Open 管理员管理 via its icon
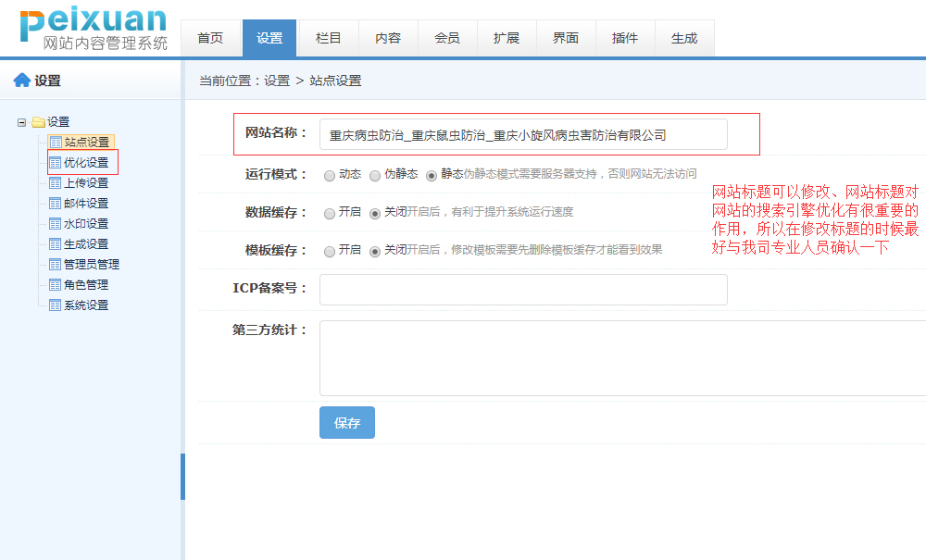 click(x=56, y=264)
